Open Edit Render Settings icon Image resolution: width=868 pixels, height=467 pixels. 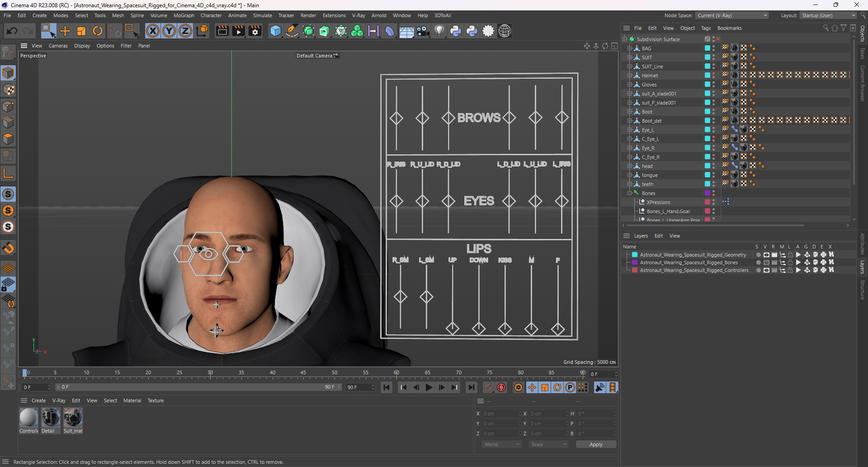[255, 31]
